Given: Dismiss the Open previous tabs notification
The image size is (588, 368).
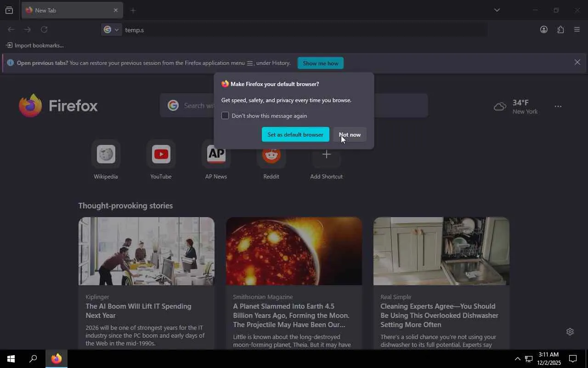Looking at the screenshot, I should [x=577, y=62].
